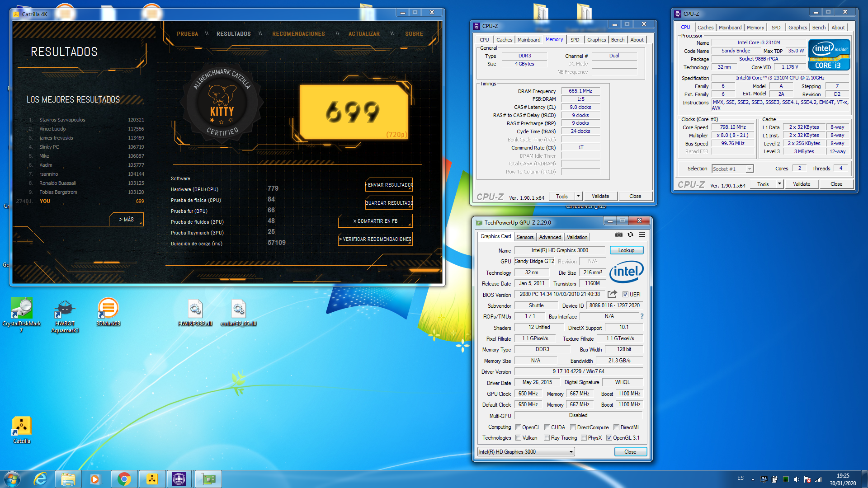The width and height of the screenshot is (868, 488).
Task: Toggle the Ray Tracing checkbox
Action: [x=547, y=438]
